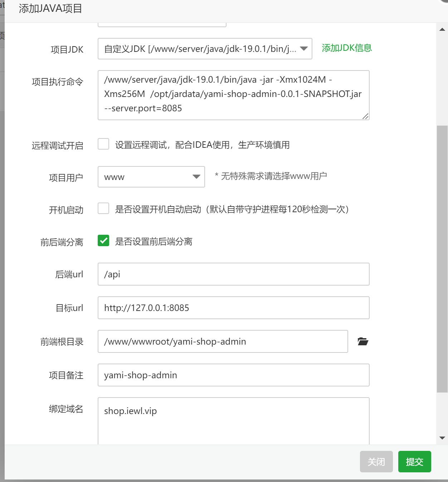Click the 无特殊需求请选择www用户 hint
The height and width of the screenshot is (482, 448).
[271, 176]
